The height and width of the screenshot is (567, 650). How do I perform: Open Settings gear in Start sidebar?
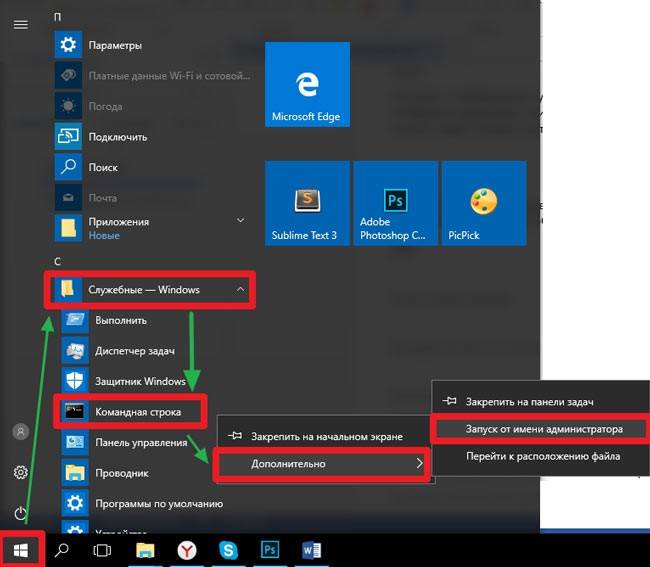[21, 472]
